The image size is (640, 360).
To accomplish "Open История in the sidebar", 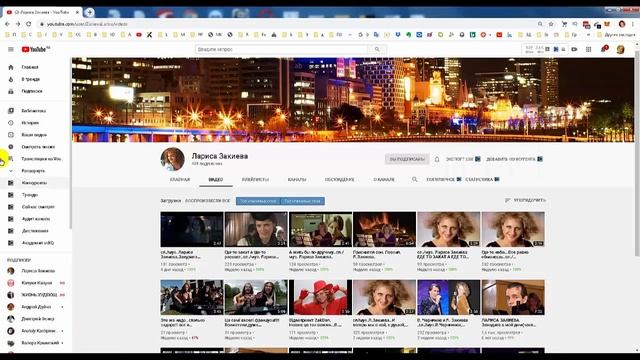I will 30,122.
